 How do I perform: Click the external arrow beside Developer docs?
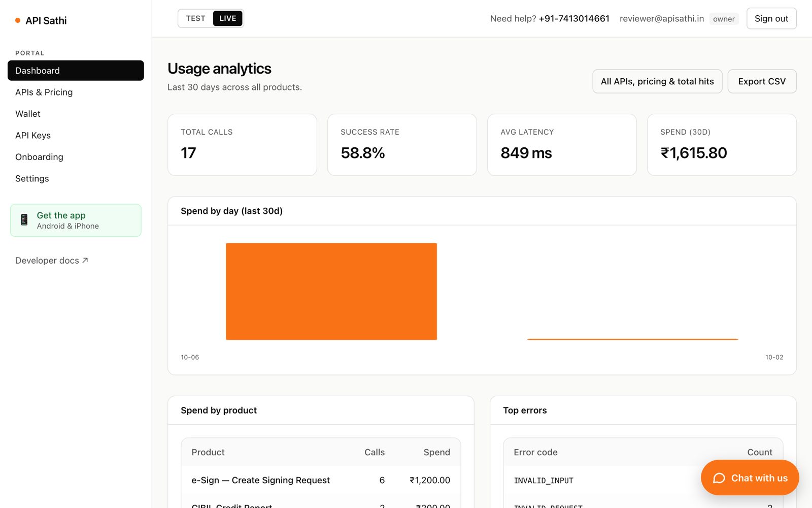pyautogui.click(x=85, y=260)
